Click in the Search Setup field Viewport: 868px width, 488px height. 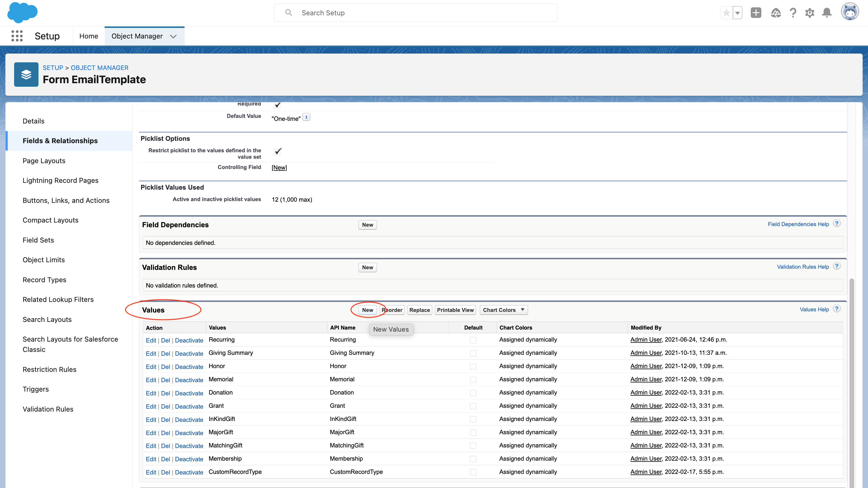415,13
